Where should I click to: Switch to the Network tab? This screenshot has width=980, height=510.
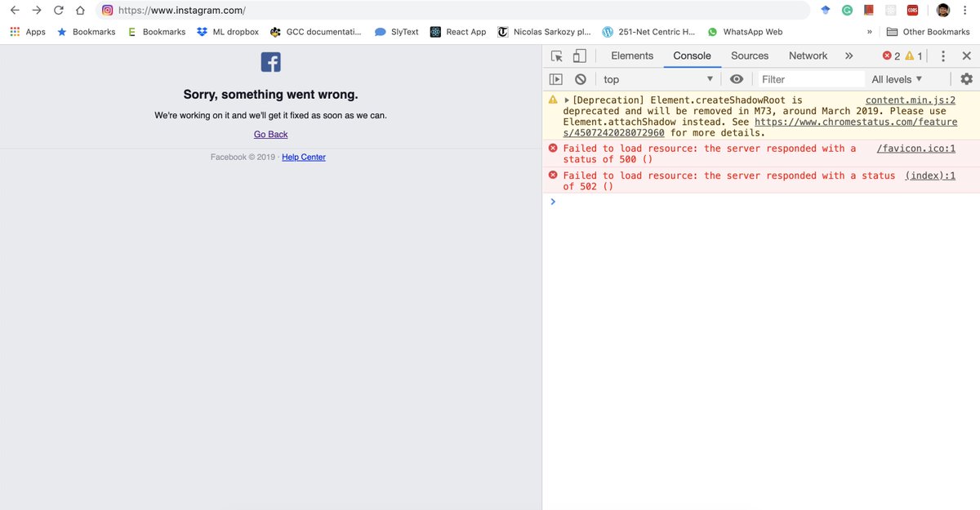(808, 55)
